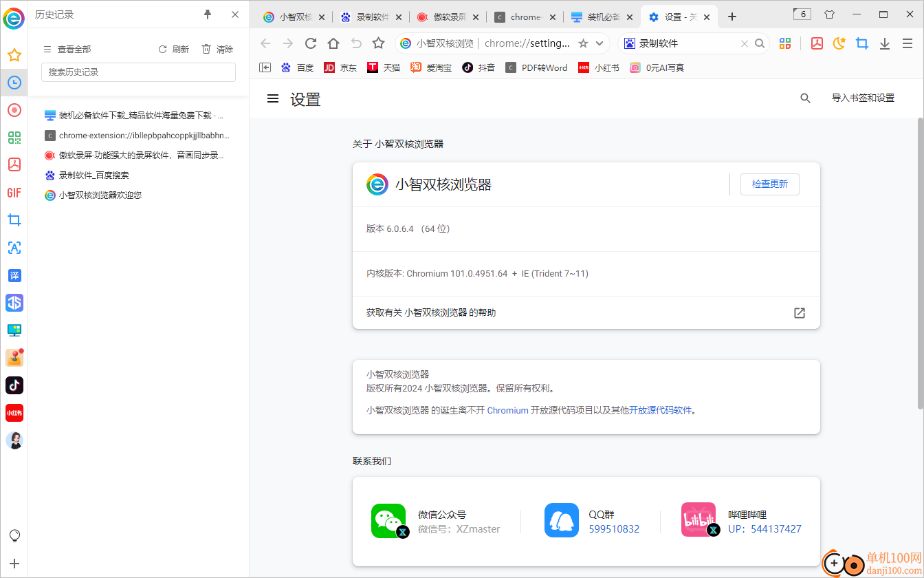The image size is (924, 578).
Task: Add a new sidebar item with plus
Action: [x=14, y=563]
